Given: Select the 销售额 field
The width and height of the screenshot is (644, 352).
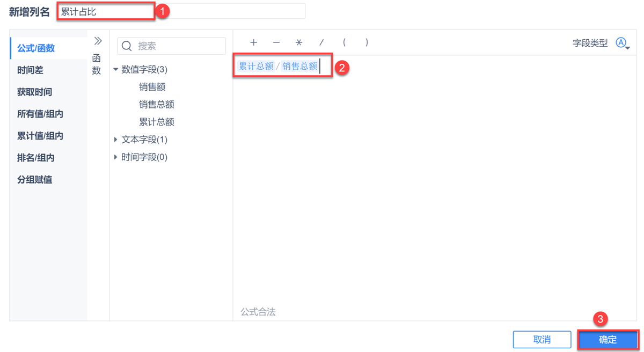Looking at the screenshot, I should tap(152, 87).
